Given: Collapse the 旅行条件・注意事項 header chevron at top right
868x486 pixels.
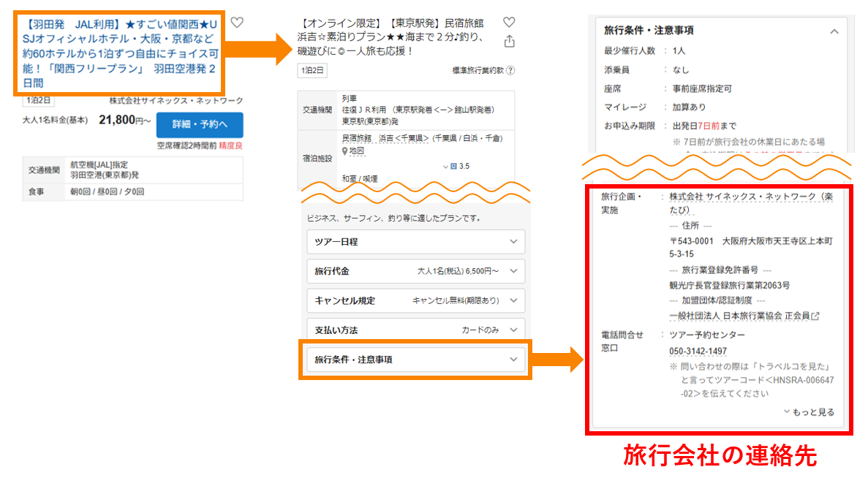Looking at the screenshot, I should point(834,31).
